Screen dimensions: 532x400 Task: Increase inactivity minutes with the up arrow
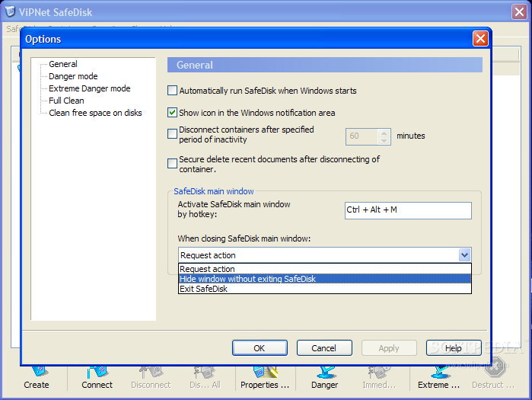pos(384,133)
